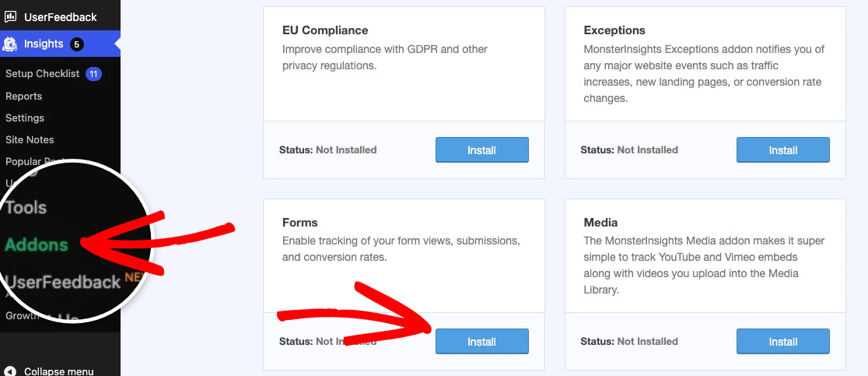The height and width of the screenshot is (376, 868).
Task: Open the top UserFeedback menu label
Action: 60,16
